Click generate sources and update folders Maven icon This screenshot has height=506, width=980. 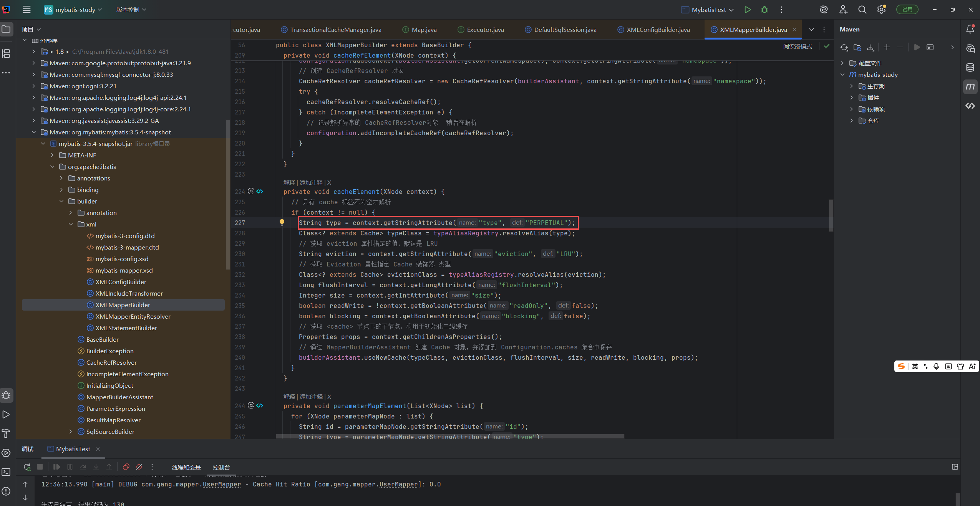point(857,47)
